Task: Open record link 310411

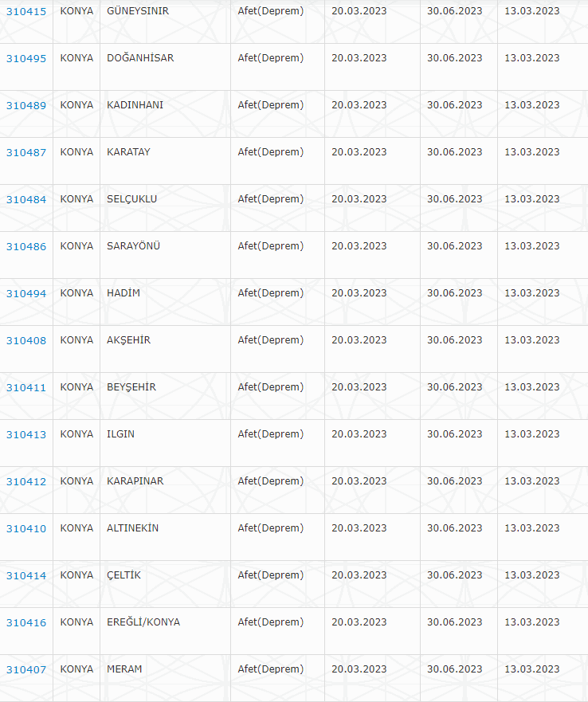Action: click(26, 388)
